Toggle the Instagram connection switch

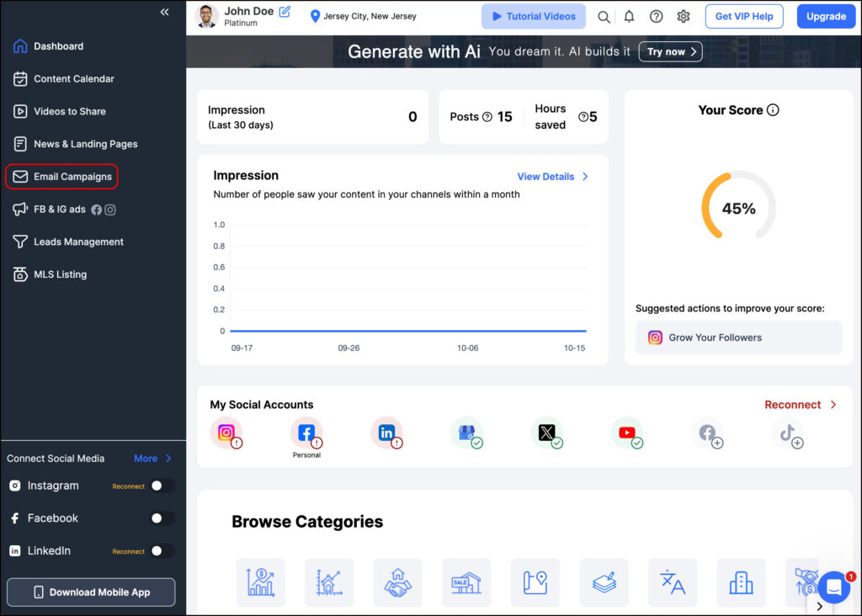point(162,486)
